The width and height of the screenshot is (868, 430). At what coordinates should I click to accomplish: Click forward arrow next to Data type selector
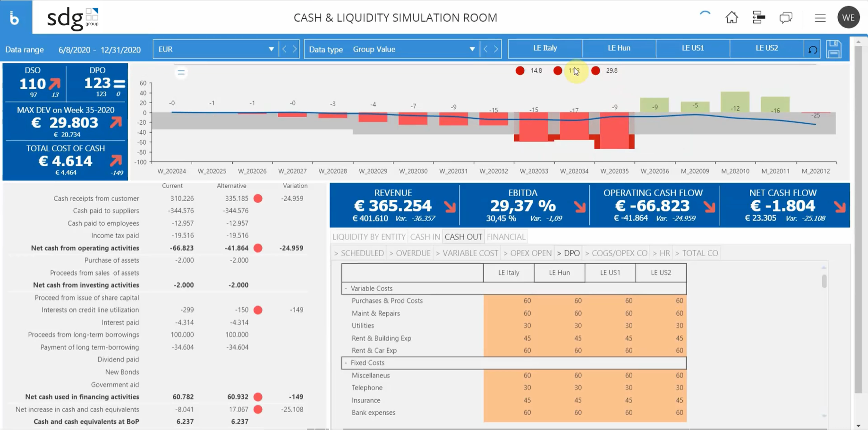(495, 49)
